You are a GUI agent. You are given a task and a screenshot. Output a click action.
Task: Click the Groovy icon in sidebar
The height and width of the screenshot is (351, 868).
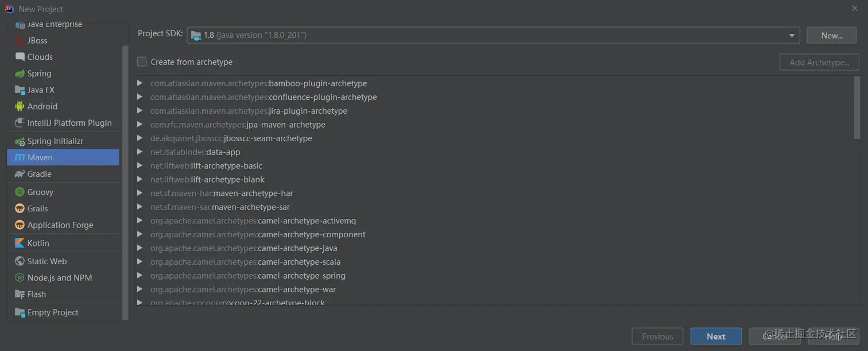[20, 192]
